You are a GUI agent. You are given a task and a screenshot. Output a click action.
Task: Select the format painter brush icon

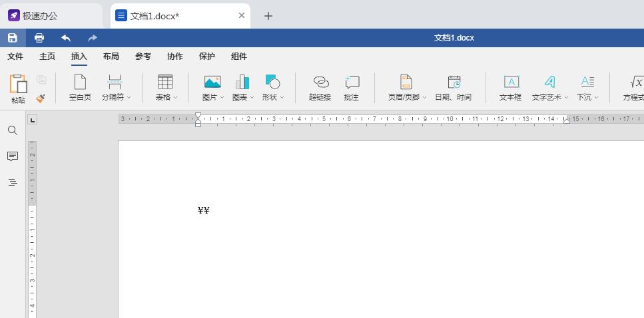pos(41,98)
